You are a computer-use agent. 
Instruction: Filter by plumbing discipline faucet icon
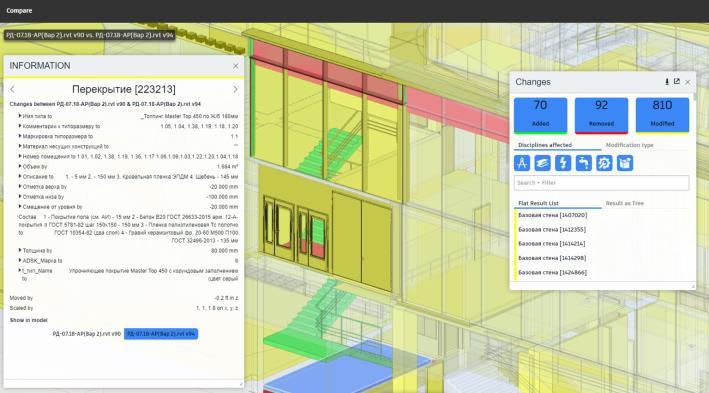(x=583, y=163)
